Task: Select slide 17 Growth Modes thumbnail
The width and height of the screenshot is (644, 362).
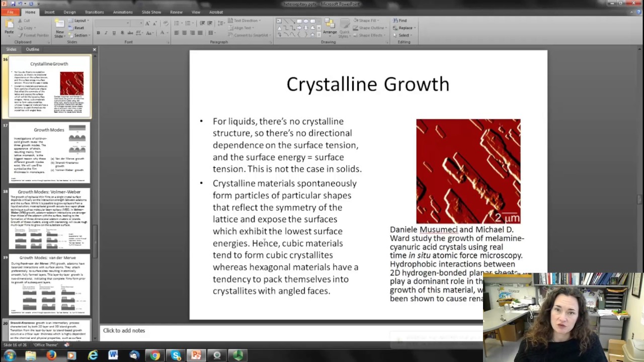Action: click(49, 153)
